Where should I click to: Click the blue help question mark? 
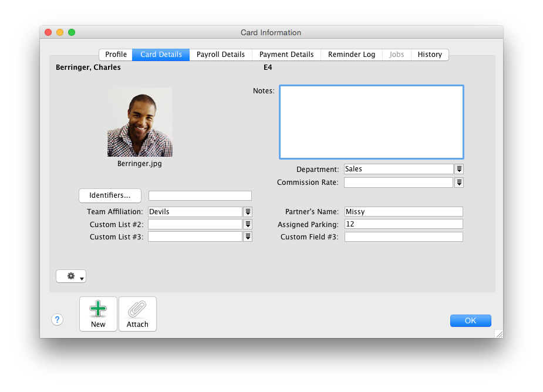click(x=57, y=320)
